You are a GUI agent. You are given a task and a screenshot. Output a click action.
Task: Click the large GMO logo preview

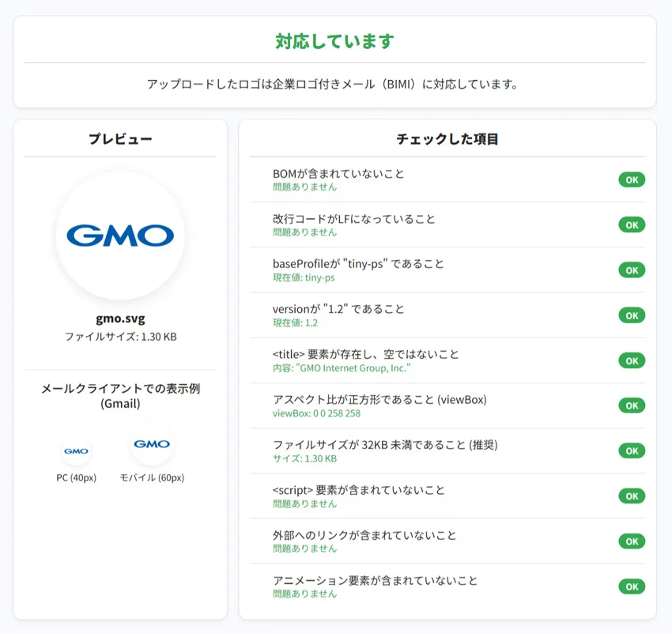pyautogui.click(x=120, y=235)
